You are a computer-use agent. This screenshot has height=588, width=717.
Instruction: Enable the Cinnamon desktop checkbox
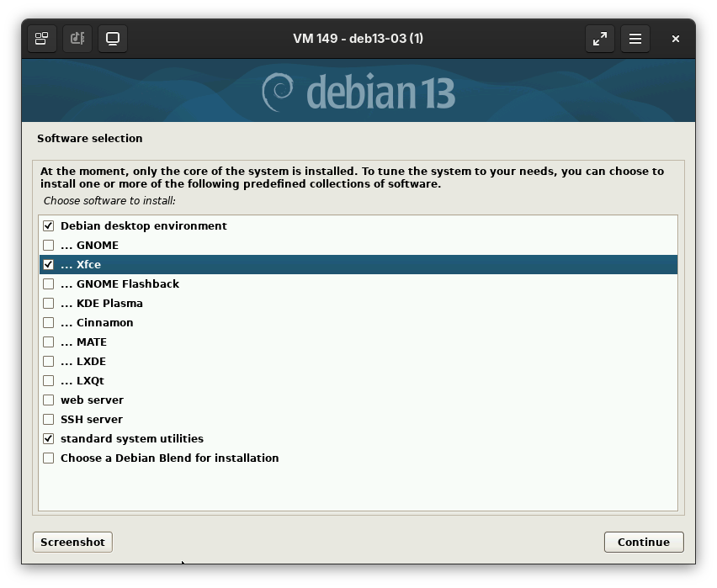coord(49,323)
